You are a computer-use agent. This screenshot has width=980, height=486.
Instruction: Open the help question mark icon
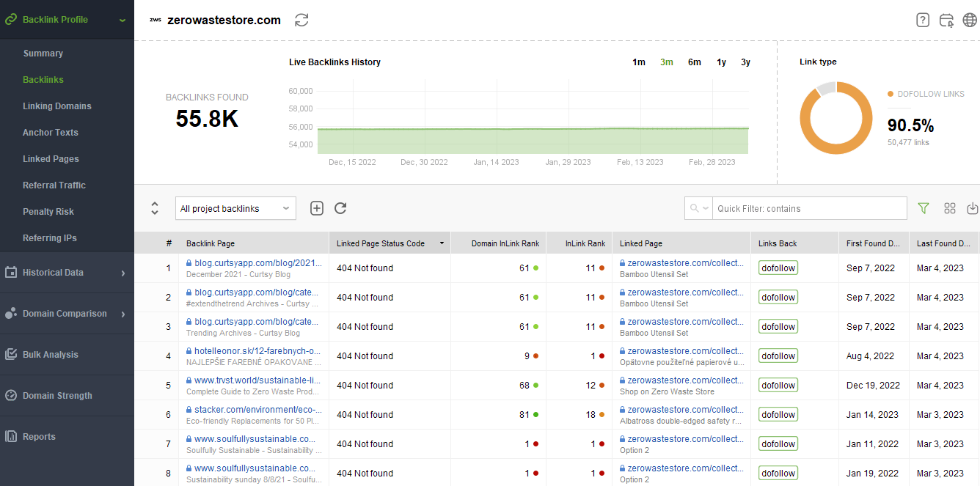click(923, 20)
